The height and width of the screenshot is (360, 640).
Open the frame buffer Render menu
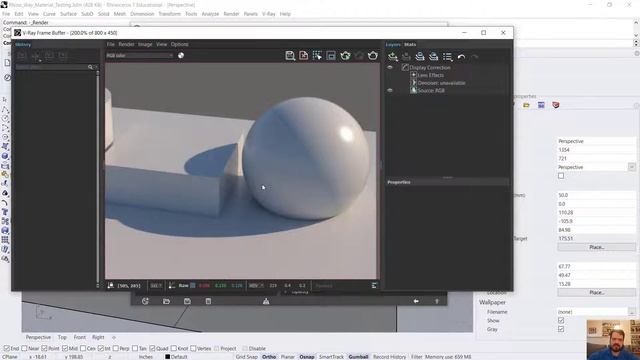pyautogui.click(x=126, y=44)
